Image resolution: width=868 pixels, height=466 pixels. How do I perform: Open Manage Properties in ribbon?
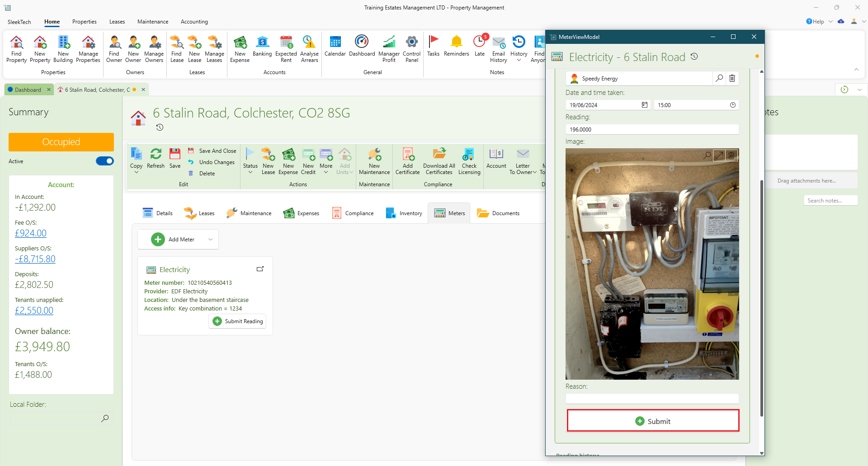click(x=88, y=49)
